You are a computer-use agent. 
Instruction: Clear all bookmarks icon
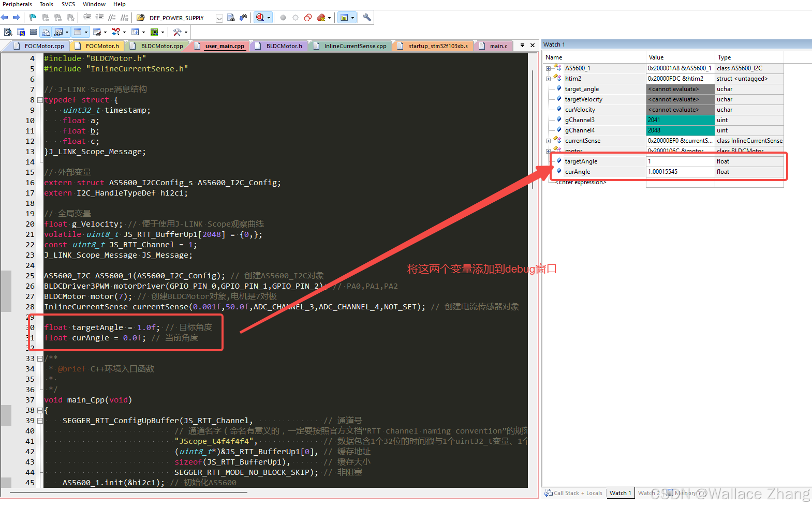pyautogui.click(x=70, y=18)
